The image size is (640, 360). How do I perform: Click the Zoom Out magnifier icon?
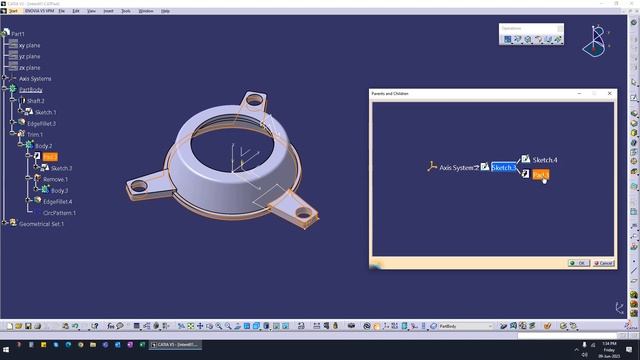(x=228, y=326)
